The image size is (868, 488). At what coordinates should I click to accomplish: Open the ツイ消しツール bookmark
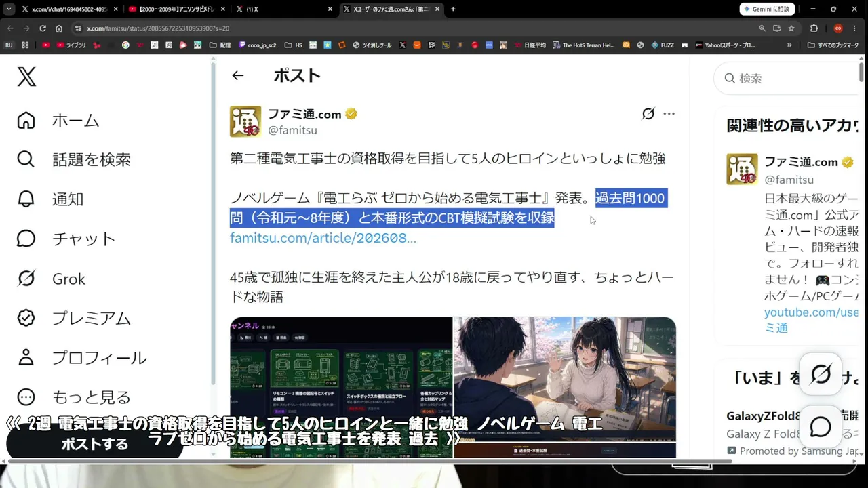pos(371,45)
